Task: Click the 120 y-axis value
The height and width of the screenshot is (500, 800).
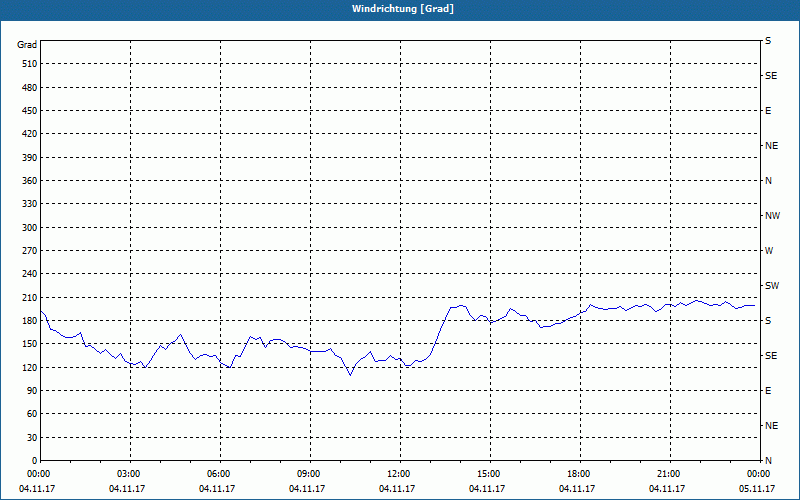Action: click(30, 367)
